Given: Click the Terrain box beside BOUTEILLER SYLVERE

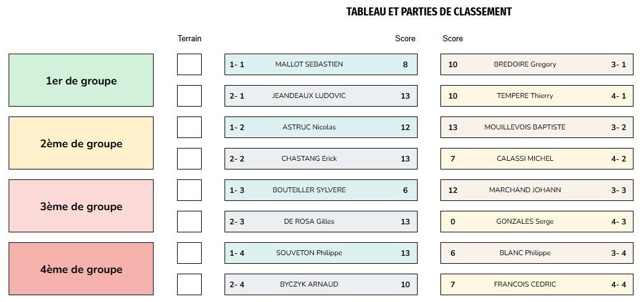Looking at the screenshot, I should click(189, 190).
